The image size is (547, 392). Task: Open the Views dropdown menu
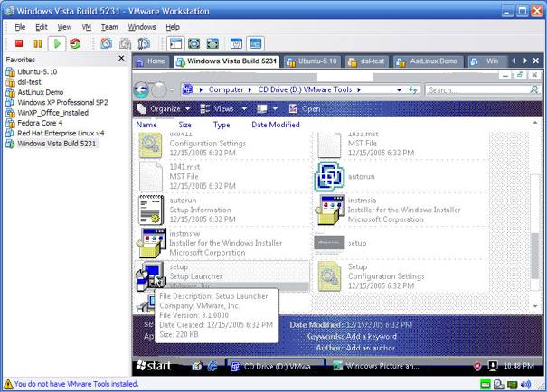point(223,109)
